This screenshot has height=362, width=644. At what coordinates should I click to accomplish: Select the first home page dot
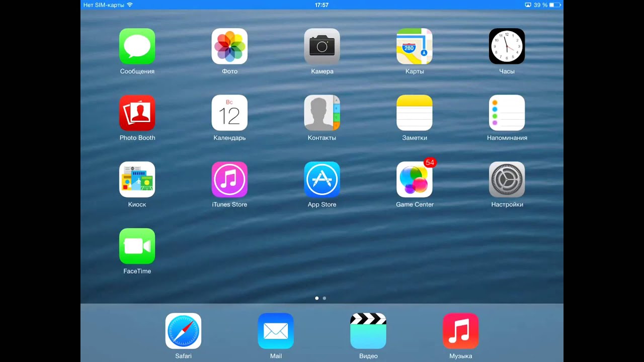(316, 298)
